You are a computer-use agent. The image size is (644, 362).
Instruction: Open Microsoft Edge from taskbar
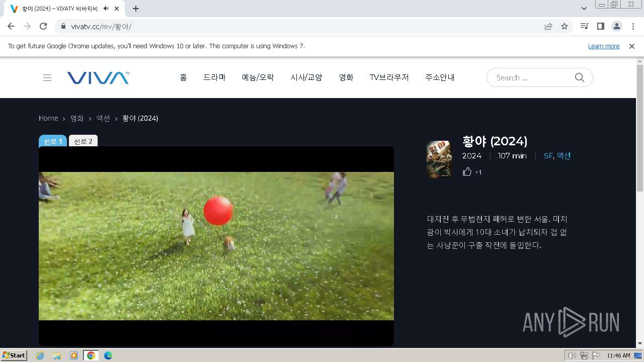[x=108, y=355]
